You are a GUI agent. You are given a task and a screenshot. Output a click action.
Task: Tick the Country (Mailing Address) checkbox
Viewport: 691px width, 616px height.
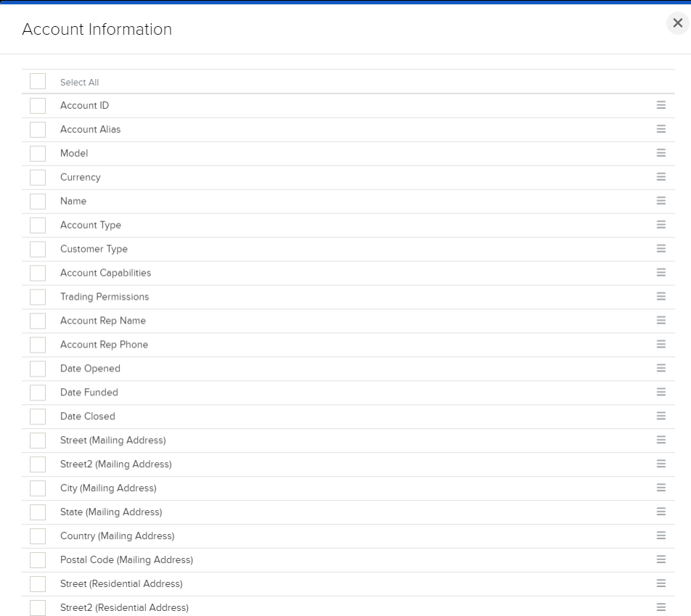[38, 535]
